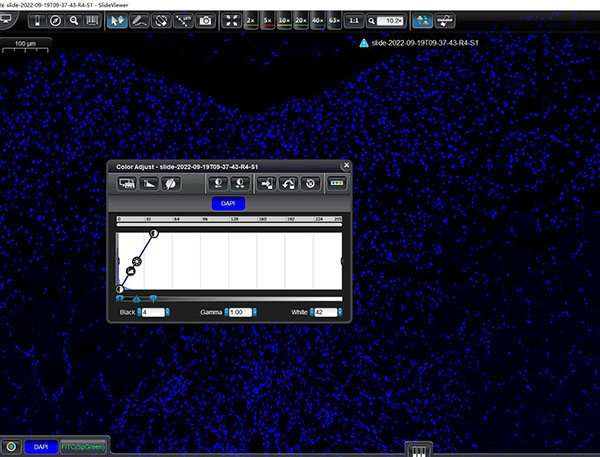Viewport: 600px width, 457px height.
Task: Click the camera snapshot icon
Action: (205, 20)
